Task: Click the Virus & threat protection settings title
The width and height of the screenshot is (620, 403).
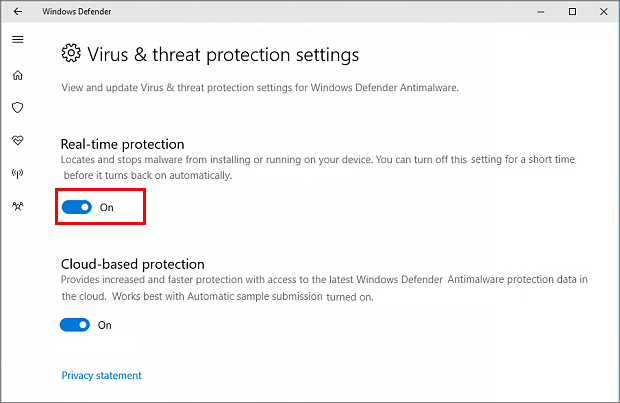Action: (x=223, y=54)
